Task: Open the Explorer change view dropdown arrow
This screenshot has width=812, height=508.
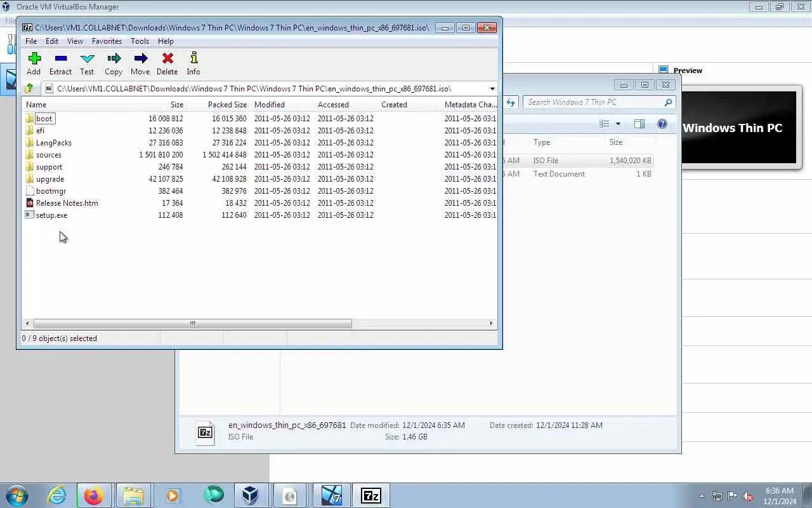Action: point(618,124)
